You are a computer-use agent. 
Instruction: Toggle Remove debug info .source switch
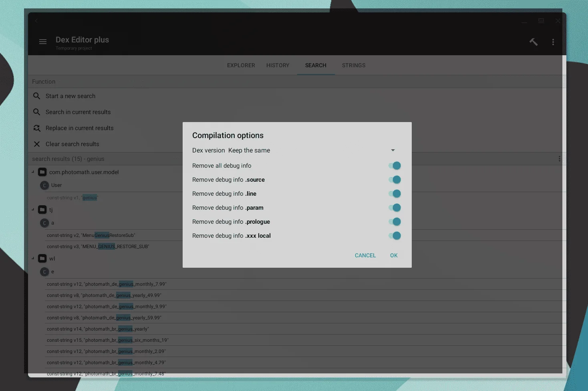pos(395,180)
